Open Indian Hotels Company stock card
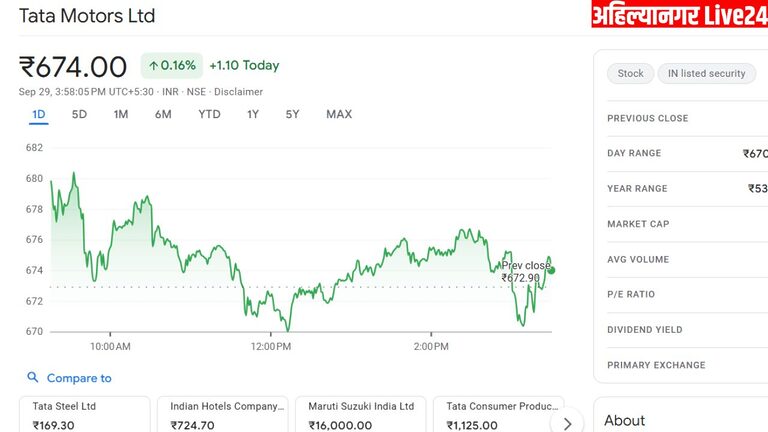Image resolution: width=768 pixels, height=432 pixels. (x=223, y=415)
